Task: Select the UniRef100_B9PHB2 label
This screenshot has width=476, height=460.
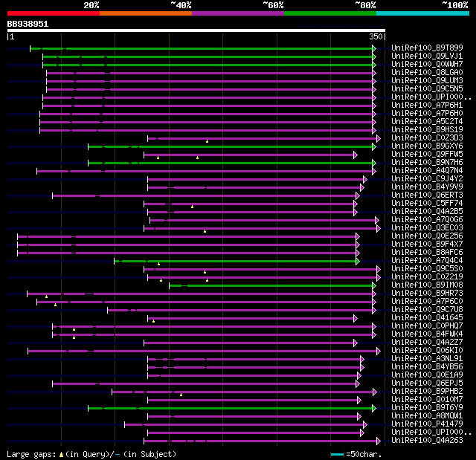Action: tap(427, 392)
